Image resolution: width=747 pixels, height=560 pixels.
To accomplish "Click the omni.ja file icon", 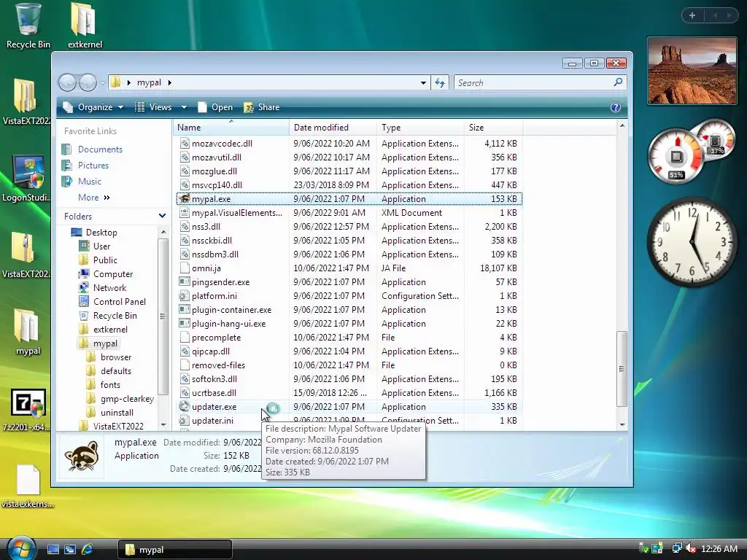I will 185,268.
